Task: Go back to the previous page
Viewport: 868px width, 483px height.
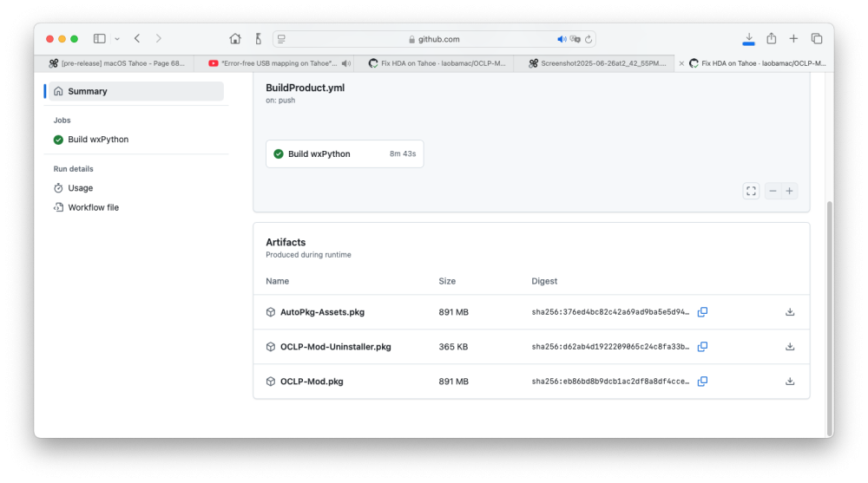Action: click(x=137, y=39)
